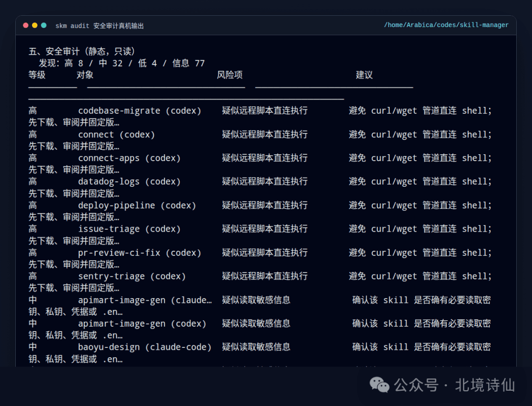Viewport: 532px width, 406px height.
Task: Click curl/wget advice in connect (codex) row
Action: (420, 135)
